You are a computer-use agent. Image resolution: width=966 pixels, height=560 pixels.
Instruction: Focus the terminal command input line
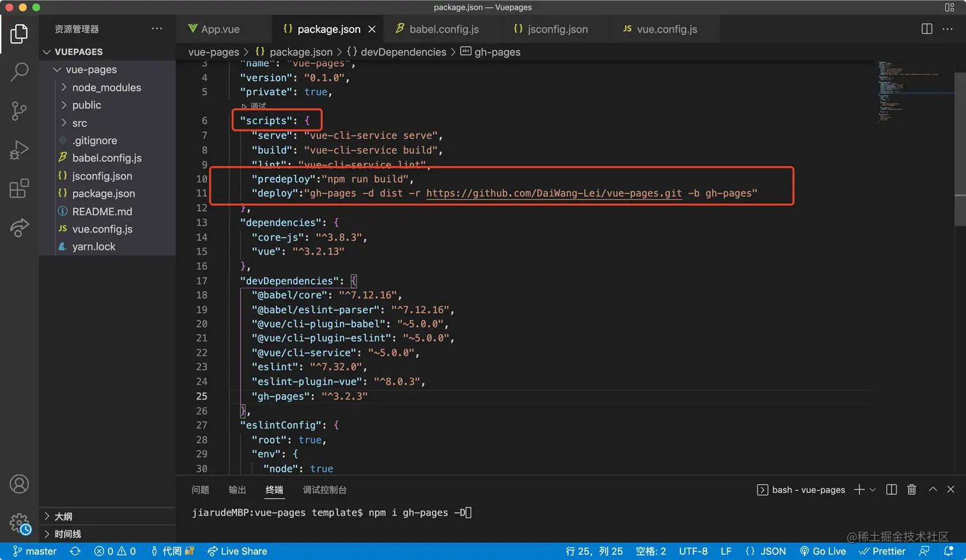331,513
